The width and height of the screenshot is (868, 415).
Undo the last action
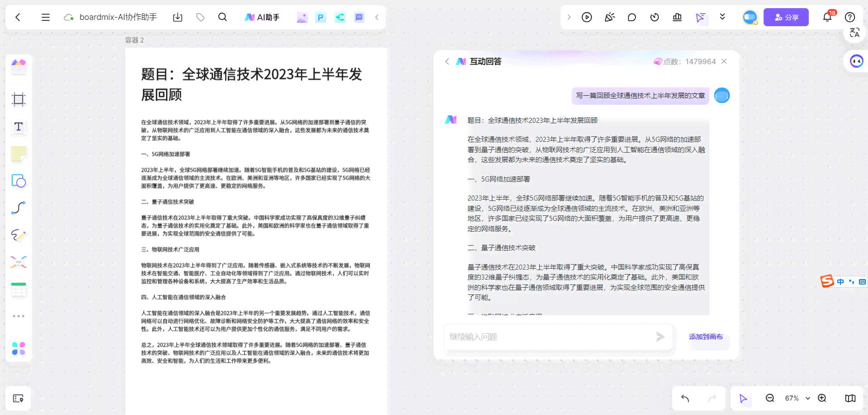[685, 398]
